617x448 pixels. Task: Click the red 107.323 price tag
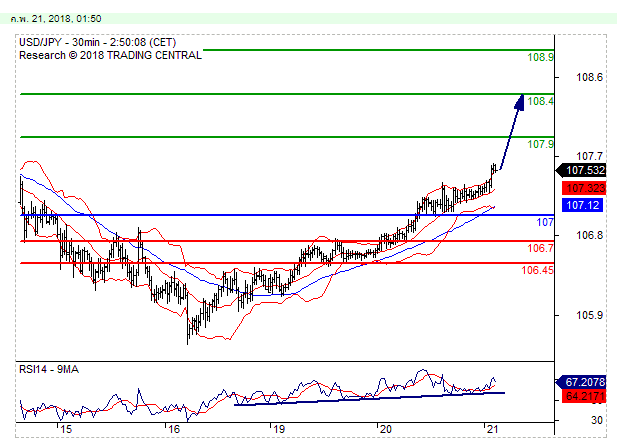tap(584, 188)
